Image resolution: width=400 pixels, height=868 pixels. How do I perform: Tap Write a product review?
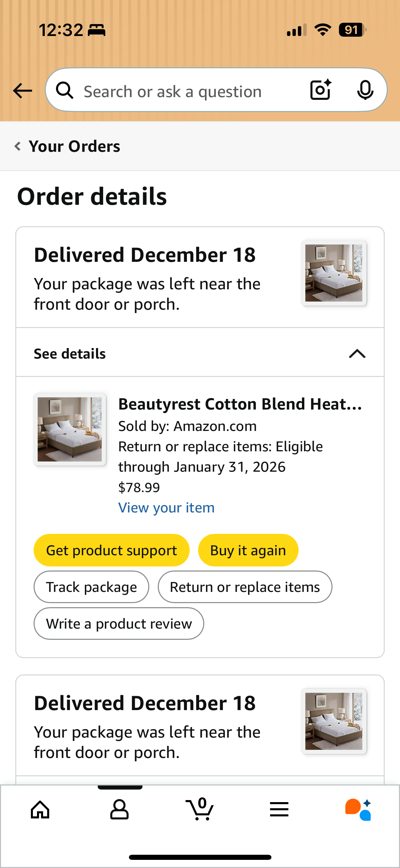(119, 623)
